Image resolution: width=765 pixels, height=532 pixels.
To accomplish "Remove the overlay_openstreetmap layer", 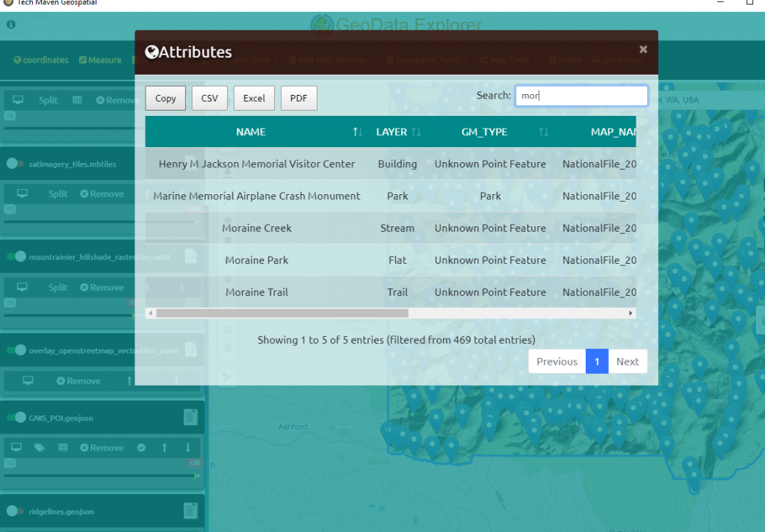I will (x=78, y=381).
